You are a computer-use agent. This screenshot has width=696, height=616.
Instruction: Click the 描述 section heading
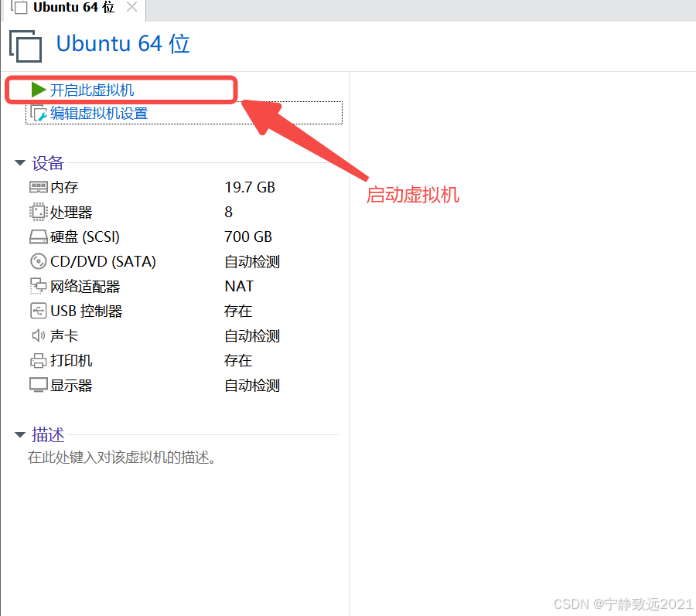[48, 434]
